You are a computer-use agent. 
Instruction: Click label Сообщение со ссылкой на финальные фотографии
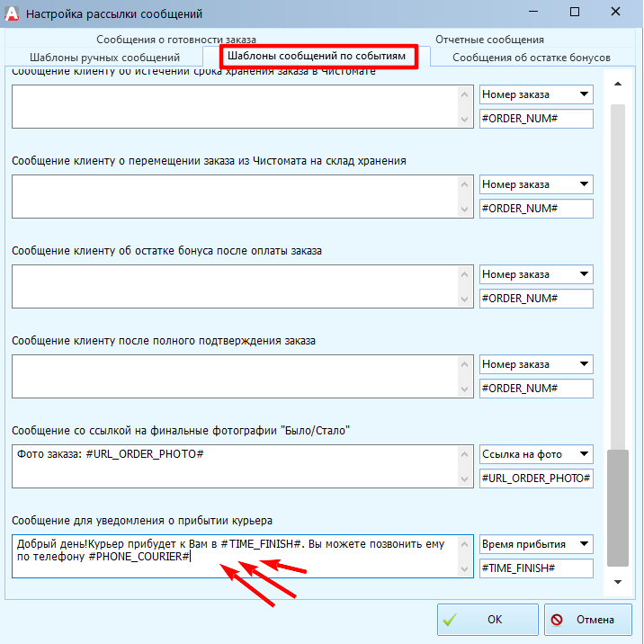click(x=181, y=431)
